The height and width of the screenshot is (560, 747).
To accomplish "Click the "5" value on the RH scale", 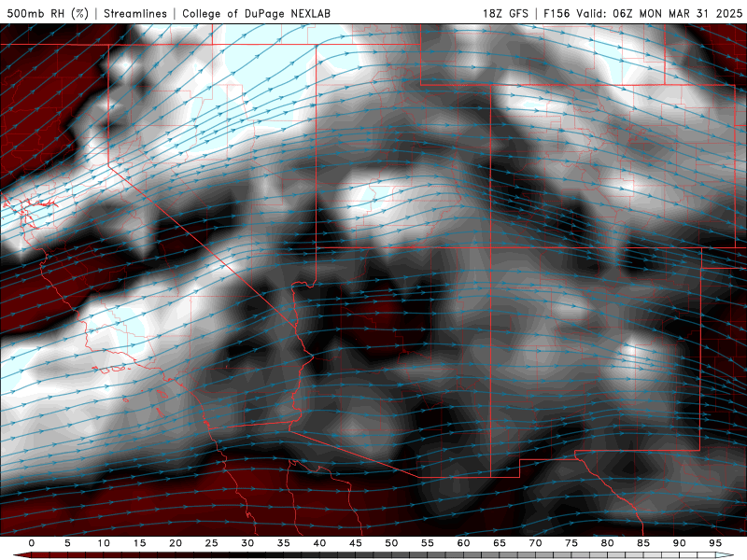I will click(x=67, y=543).
